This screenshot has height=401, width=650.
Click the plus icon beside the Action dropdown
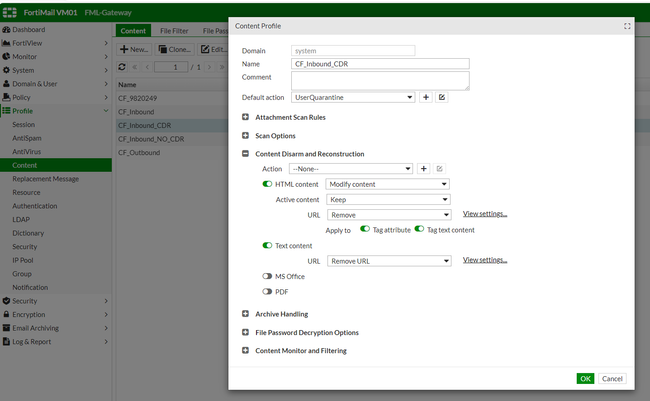423,169
